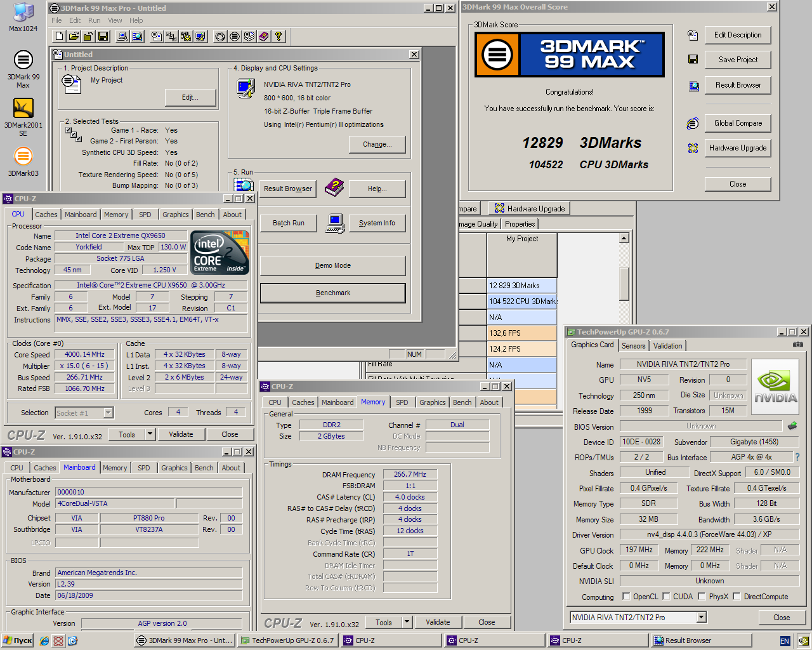Image resolution: width=812 pixels, height=650 pixels.
Task: Toggle the CUDA checkbox in GPU-Z
Action: [666, 596]
